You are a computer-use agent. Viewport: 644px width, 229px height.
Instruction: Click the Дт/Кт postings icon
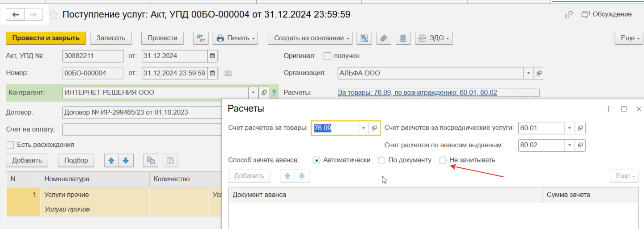click(x=201, y=38)
